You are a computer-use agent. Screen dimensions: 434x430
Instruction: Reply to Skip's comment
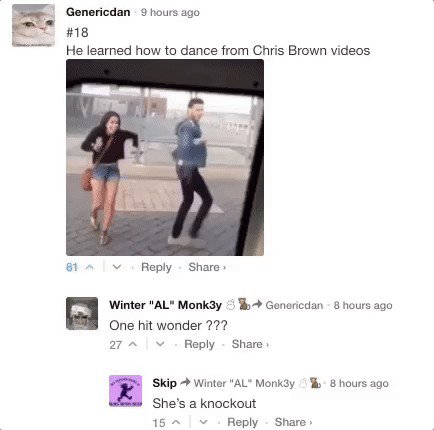(242, 422)
